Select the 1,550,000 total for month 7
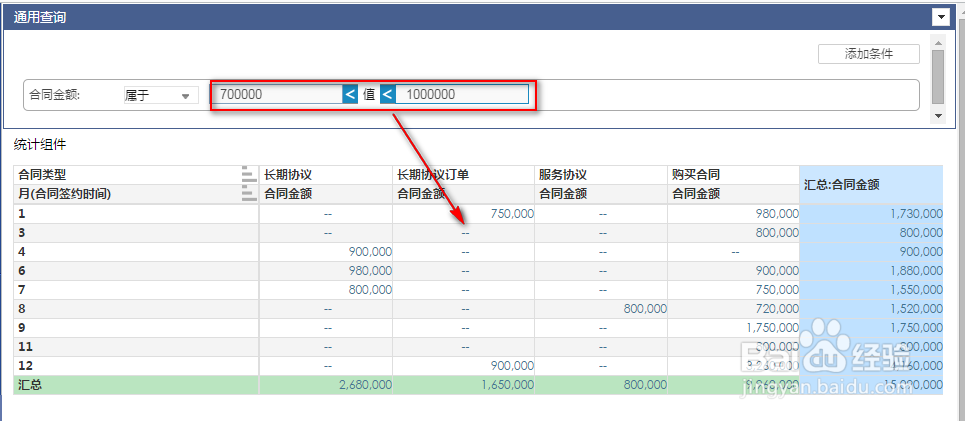This screenshot has width=965, height=421. pyautogui.click(x=871, y=290)
